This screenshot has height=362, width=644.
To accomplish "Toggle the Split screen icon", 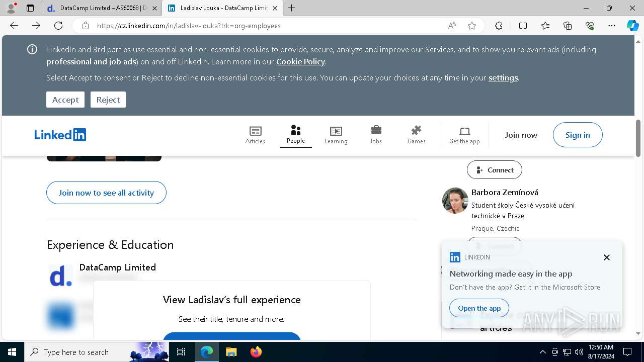I will click(x=523, y=26).
